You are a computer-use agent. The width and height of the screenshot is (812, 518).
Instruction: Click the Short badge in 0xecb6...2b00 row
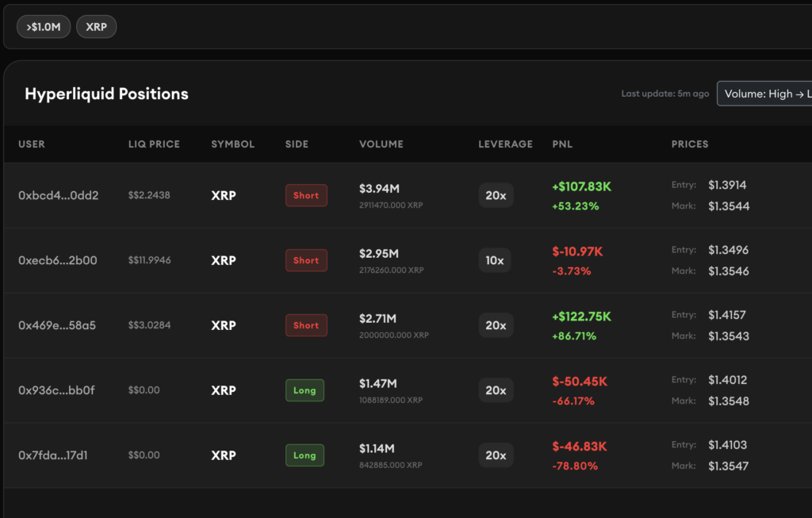(x=306, y=260)
